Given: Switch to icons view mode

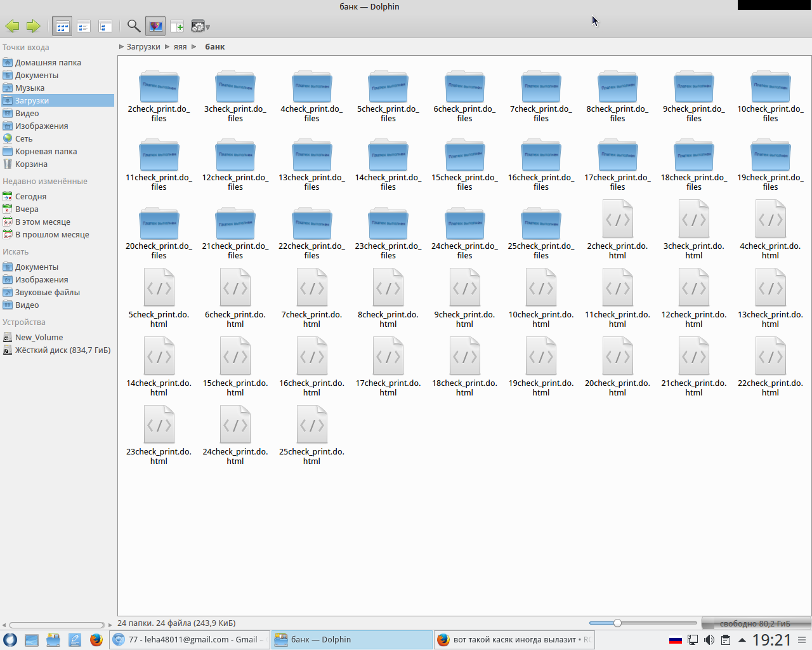Looking at the screenshot, I should tap(62, 26).
